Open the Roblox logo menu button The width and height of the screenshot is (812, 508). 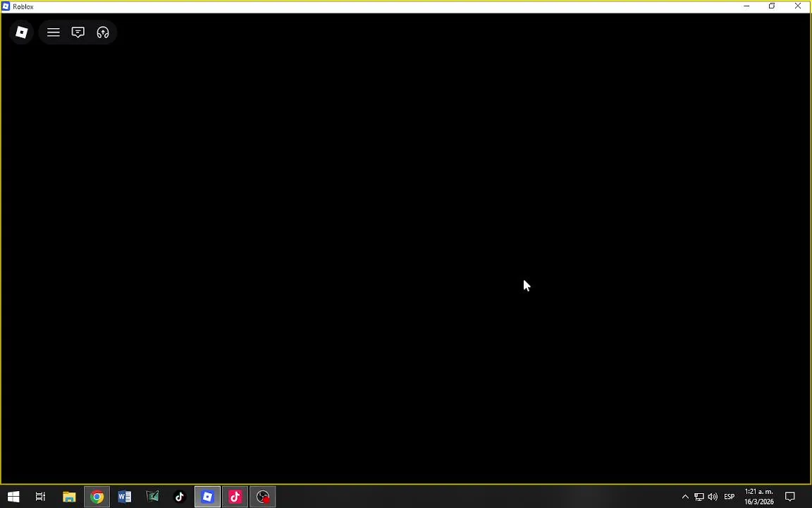[21, 32]
